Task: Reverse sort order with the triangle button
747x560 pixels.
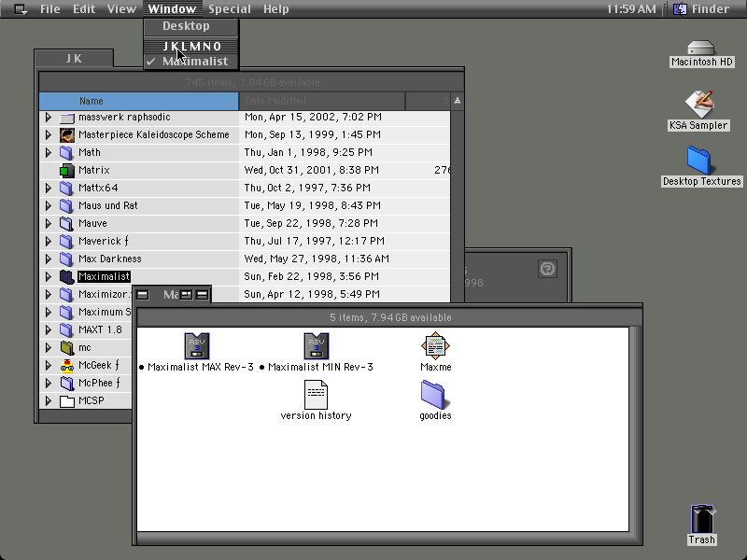Action: [458, 101]
